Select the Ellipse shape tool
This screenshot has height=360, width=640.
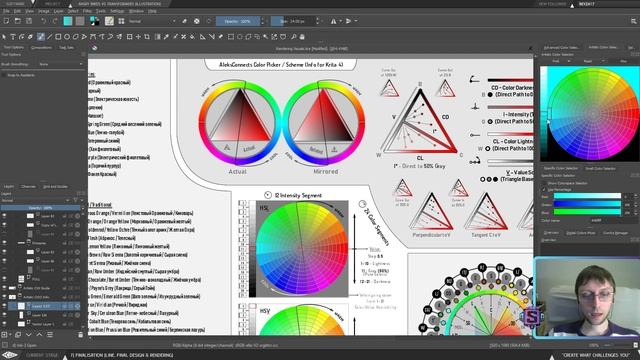coord(67,37)
